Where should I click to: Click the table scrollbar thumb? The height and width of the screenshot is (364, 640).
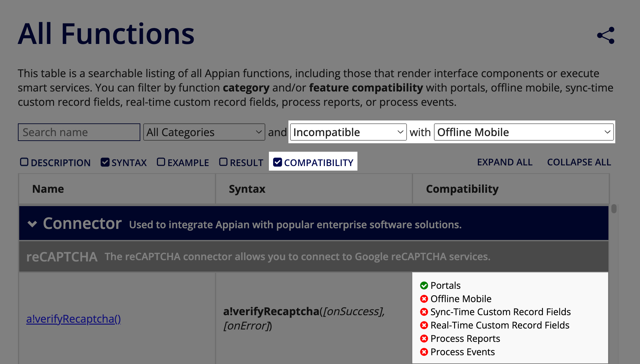pos(614,209)
